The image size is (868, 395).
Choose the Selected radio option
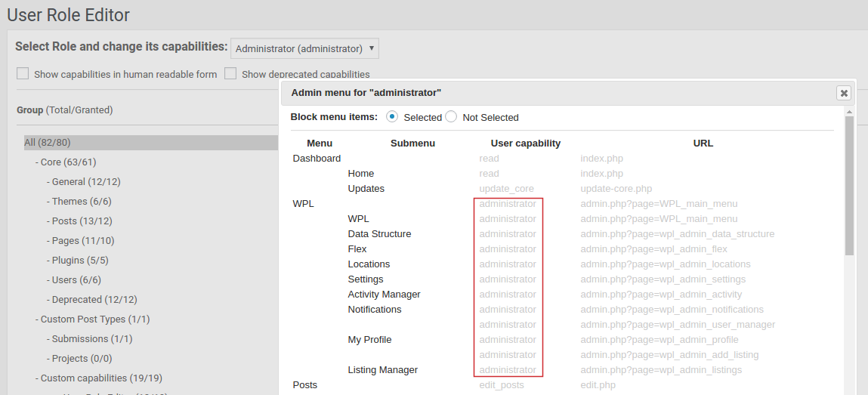(x=392, y=117)
